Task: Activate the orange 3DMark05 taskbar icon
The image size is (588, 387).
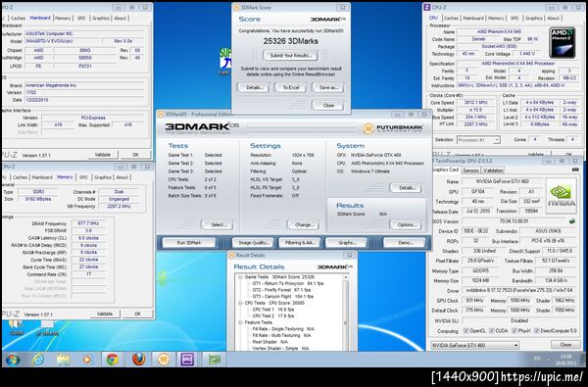Action: point(164,360)
